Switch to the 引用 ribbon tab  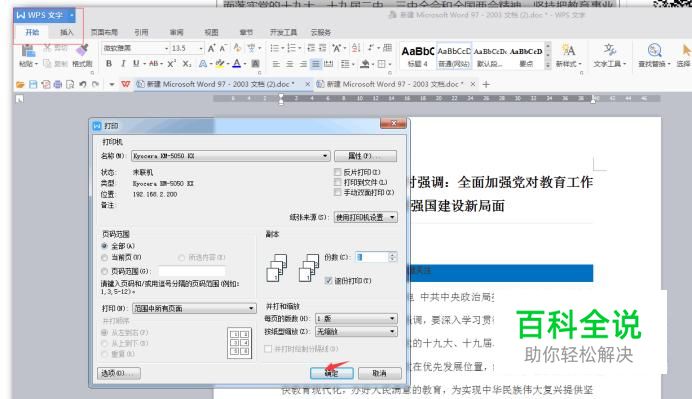(x=141, y=32)
